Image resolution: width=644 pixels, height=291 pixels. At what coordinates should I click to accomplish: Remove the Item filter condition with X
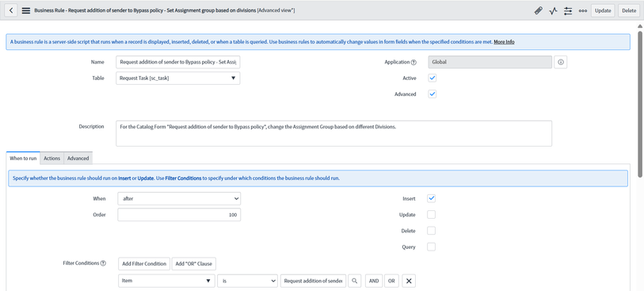click(x=409, y=281)
